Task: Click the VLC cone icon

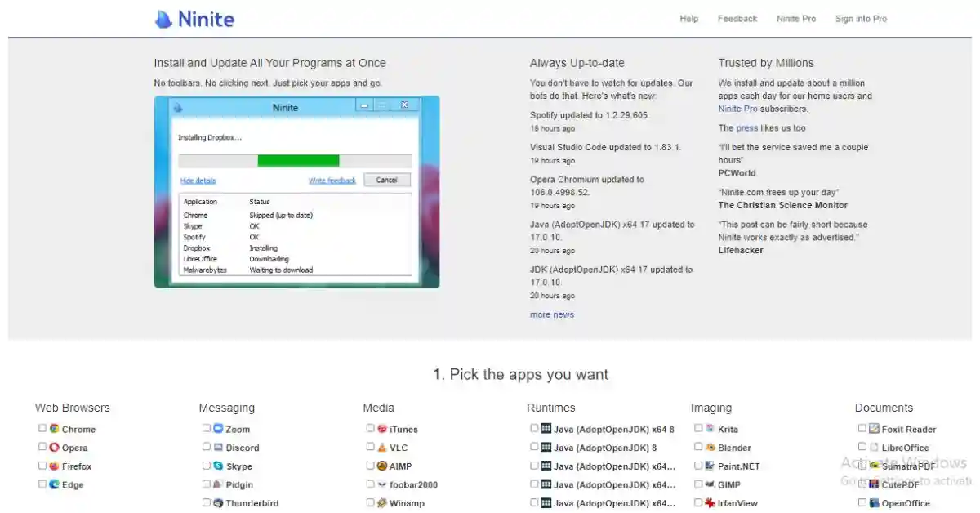Action: click(x=382, y=447)
